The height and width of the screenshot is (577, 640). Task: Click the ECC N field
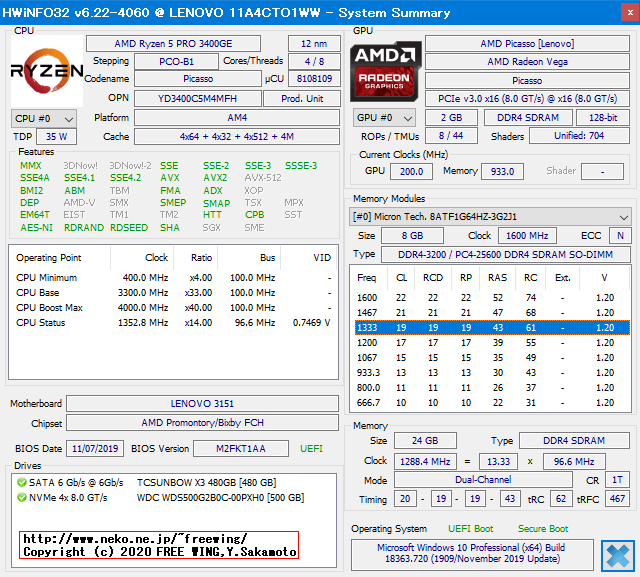620,235
